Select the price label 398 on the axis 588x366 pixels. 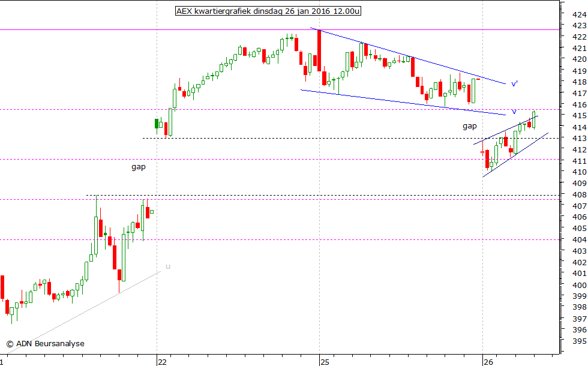(580, 307)
